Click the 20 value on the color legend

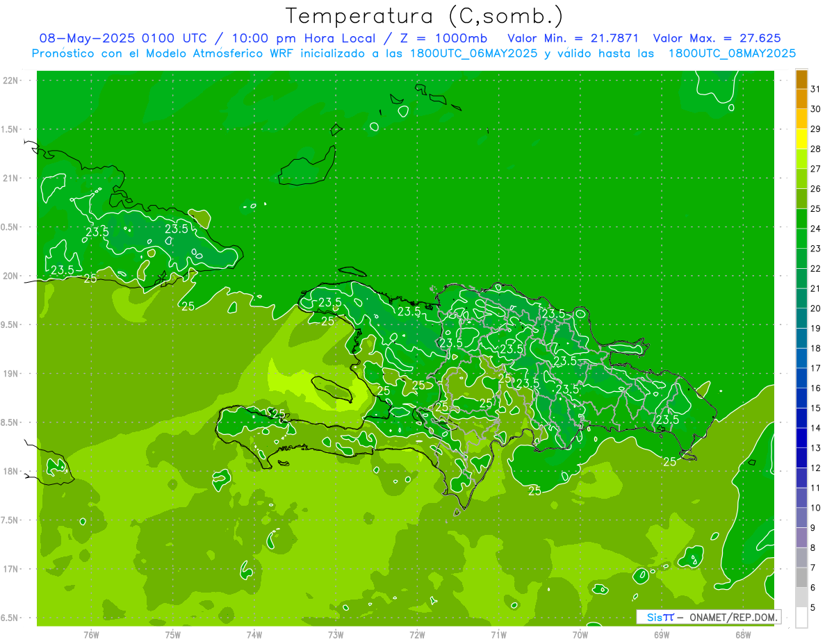point(816,308)
